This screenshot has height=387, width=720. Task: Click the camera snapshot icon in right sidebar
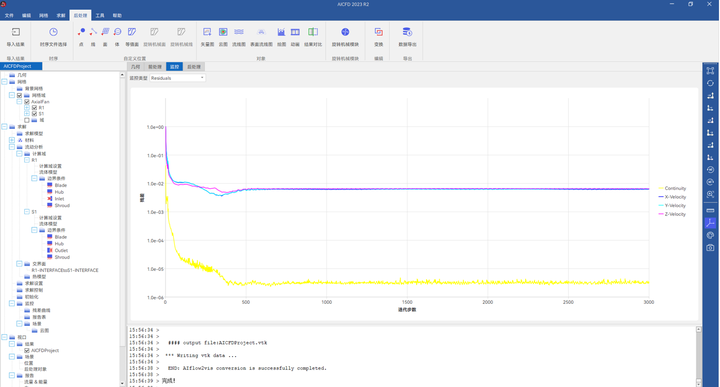pos(710,248)
